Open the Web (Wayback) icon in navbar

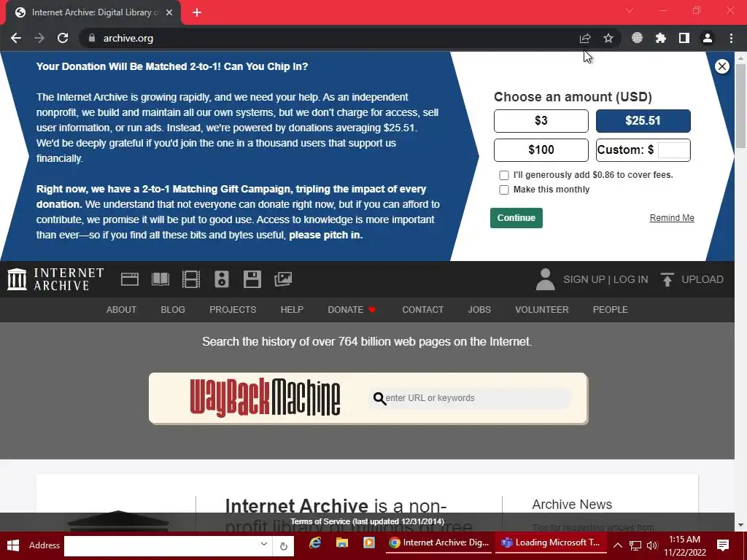tap(130, 279)
